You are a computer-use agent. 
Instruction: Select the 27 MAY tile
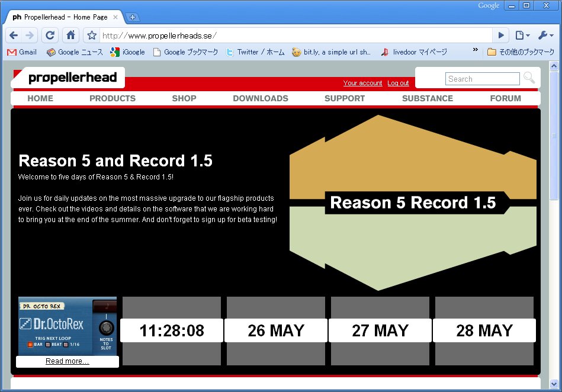tap(380, 331)
